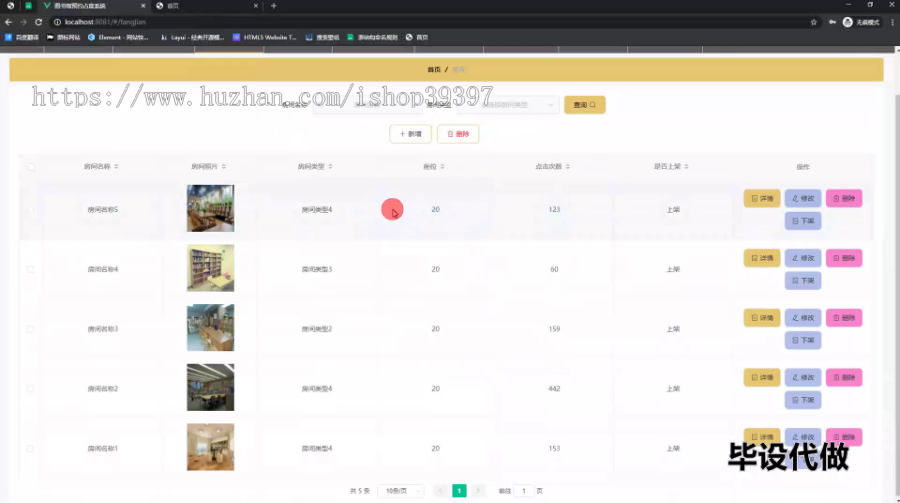
Task: Open the Element bookmark
Action: (118, 37)
